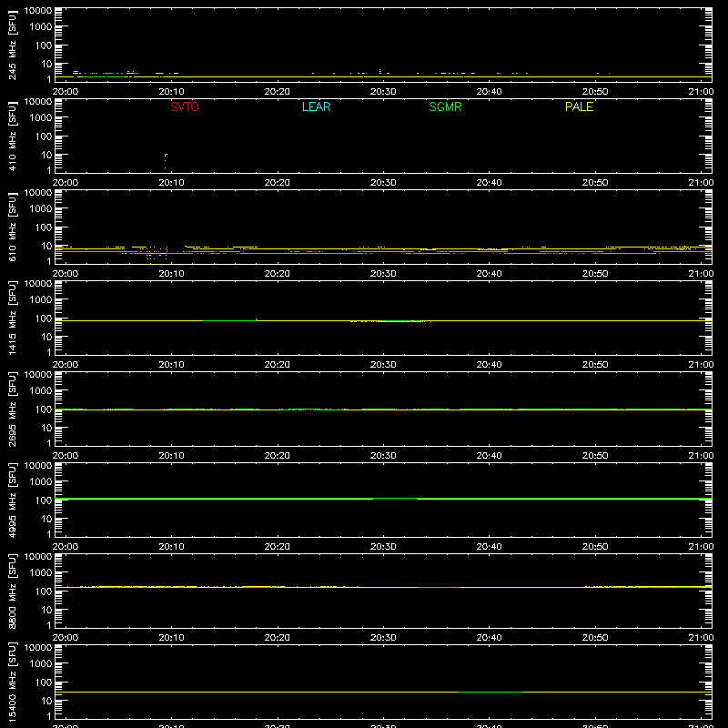Image resolution: width=728 pixels, height=728 pixels.
Task: Click the 10 y-tick of 15400 MHz plot
Action: click(x=46, y=701)
